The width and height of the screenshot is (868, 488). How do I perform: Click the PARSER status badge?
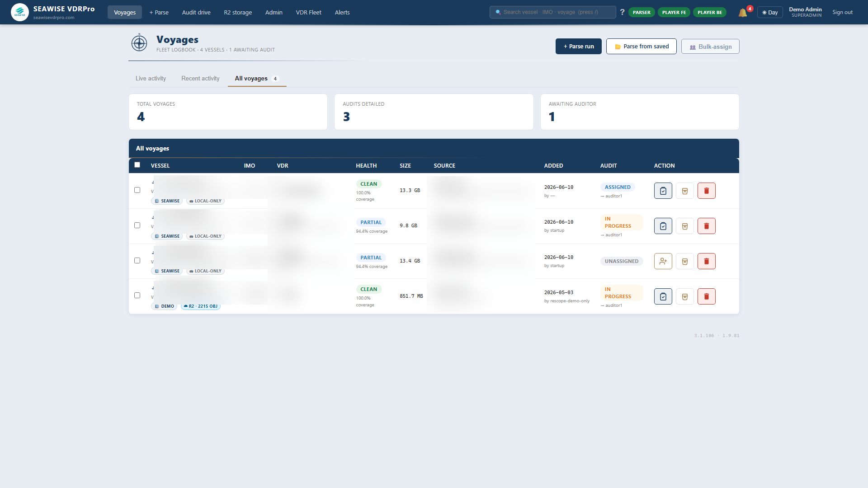(x=642, y=12)
